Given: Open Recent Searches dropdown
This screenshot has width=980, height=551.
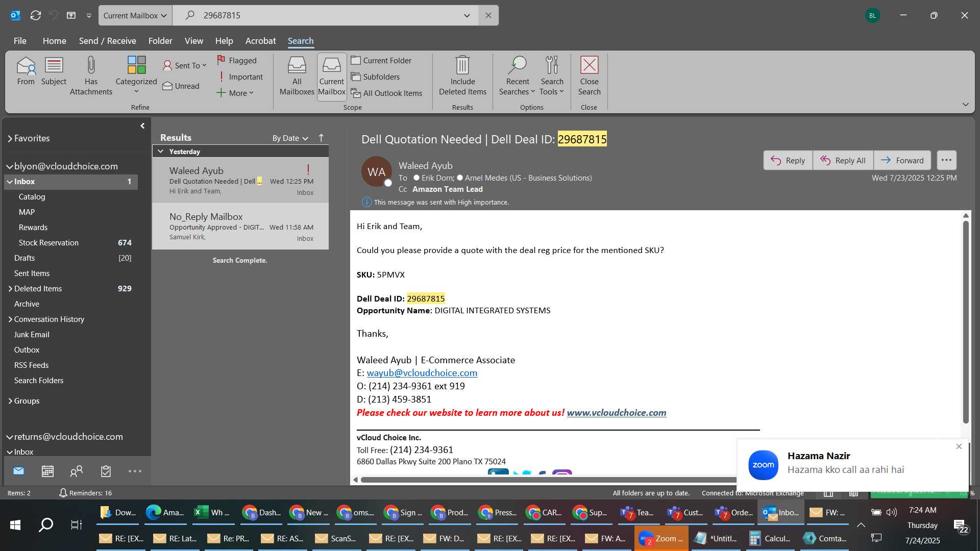Looking at the screenshot, I should [517, 76].
